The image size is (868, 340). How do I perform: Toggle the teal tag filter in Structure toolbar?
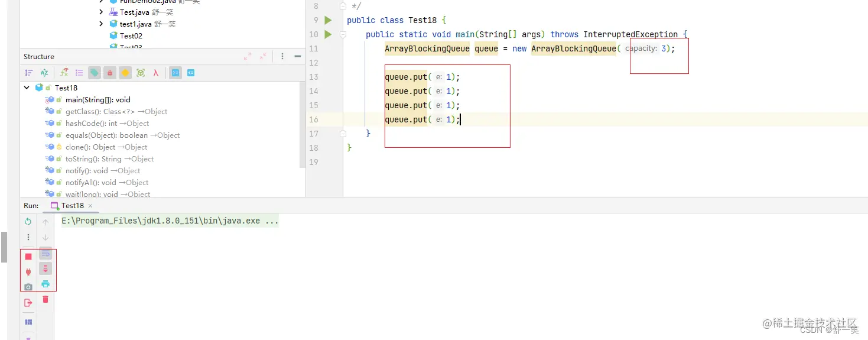pos(95,73)
